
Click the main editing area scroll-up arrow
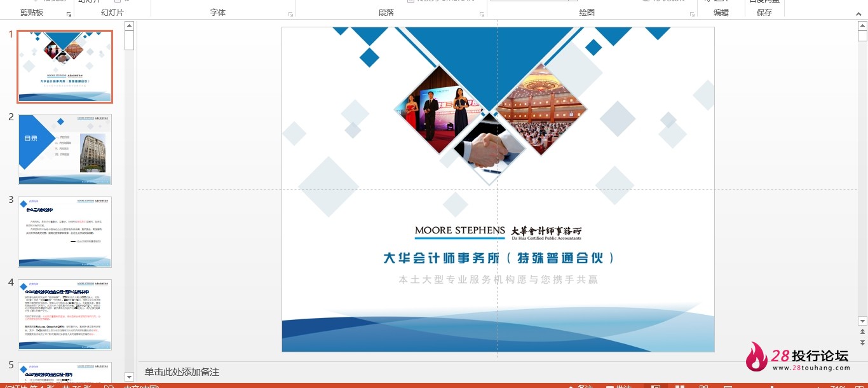click(x=862, y=25)
